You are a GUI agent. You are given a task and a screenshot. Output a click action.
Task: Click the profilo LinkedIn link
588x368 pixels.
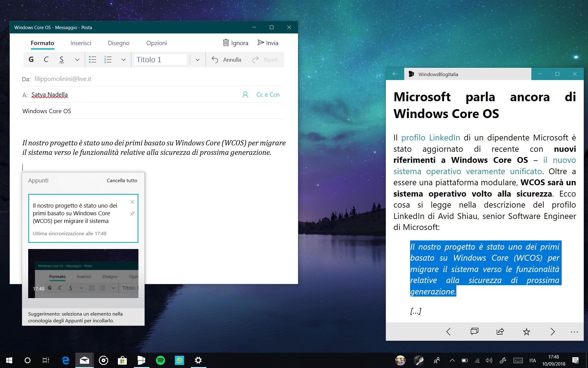pyautogui.click(x=431, y=137)
